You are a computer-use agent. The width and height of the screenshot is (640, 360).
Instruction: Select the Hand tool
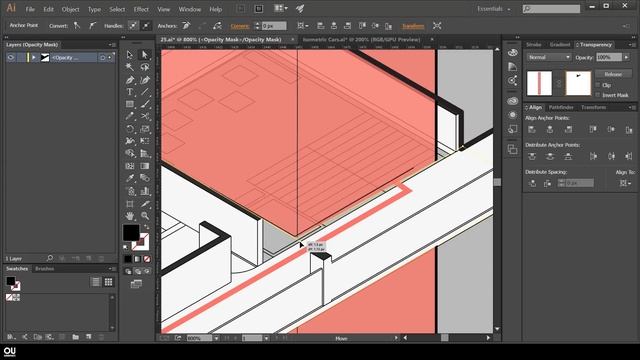[130, 216]
